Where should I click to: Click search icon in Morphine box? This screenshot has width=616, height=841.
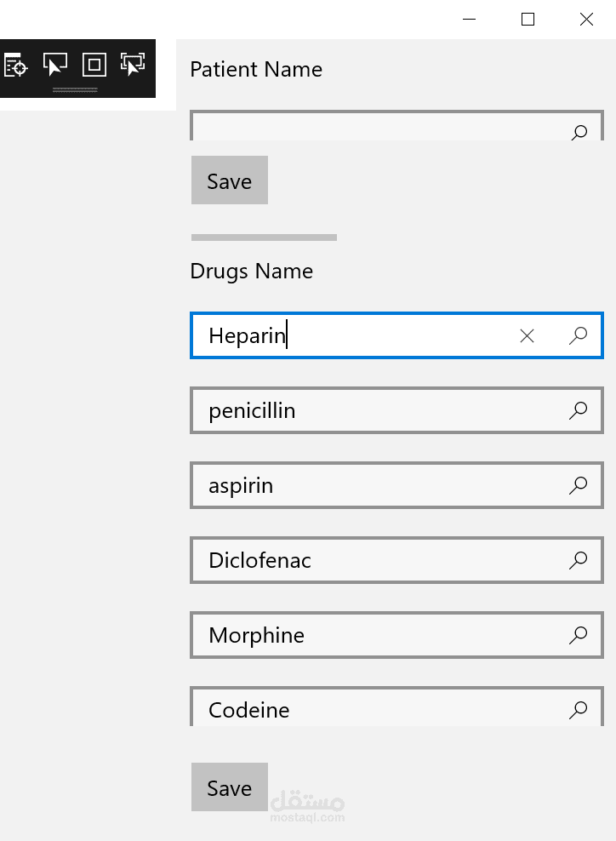579,635
